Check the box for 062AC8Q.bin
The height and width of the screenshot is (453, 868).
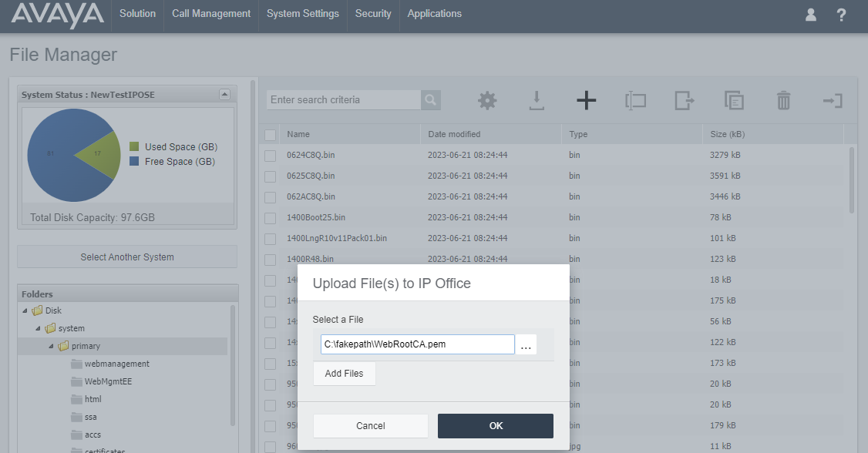[x=270, y=197]
